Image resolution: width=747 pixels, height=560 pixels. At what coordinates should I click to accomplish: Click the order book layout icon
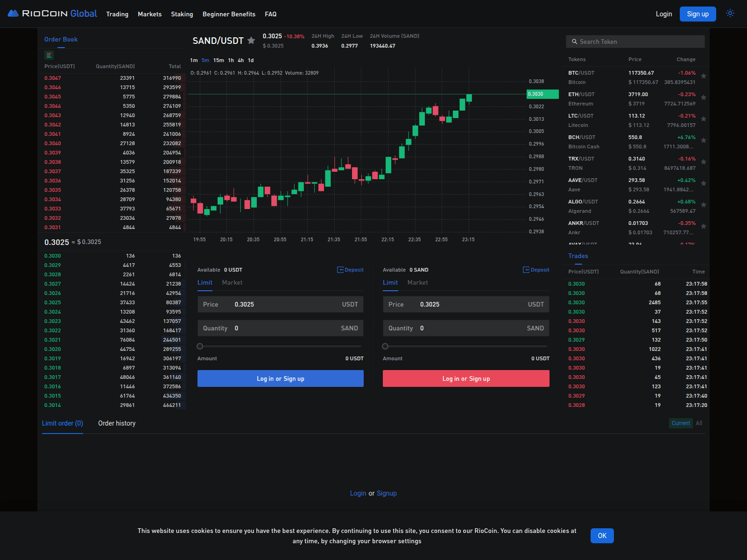coord(49,55)
